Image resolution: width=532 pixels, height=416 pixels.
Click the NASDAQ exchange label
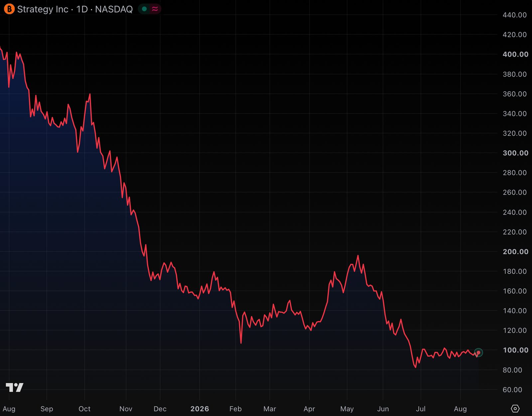pos(114,9)
